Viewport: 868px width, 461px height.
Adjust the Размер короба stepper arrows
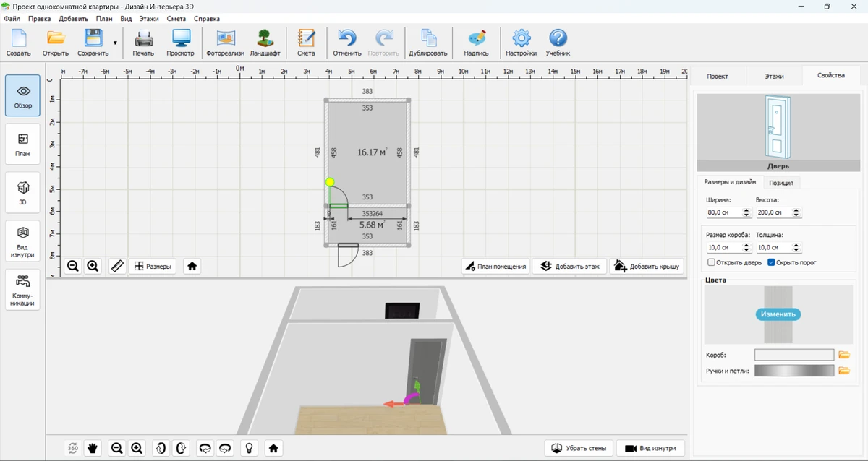(747, 248)
